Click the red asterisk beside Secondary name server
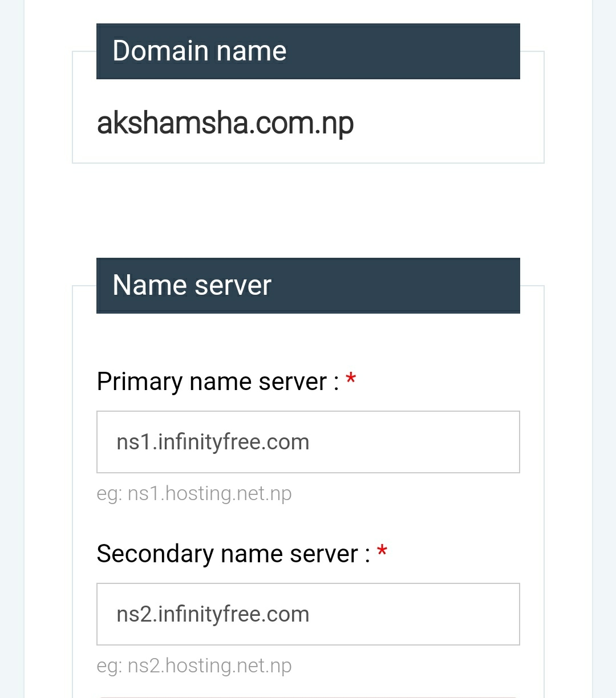This screenshot has width=616, height=698. click(382, 551)
